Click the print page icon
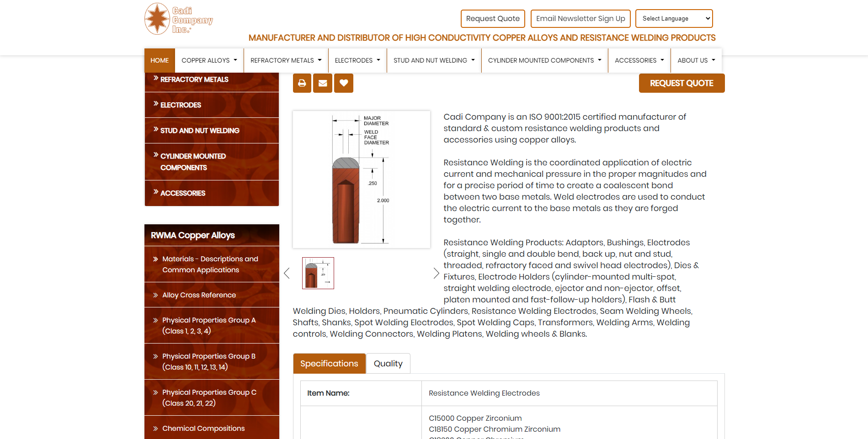Viewport: 868px width, 439px height. (x=302, y=83)
